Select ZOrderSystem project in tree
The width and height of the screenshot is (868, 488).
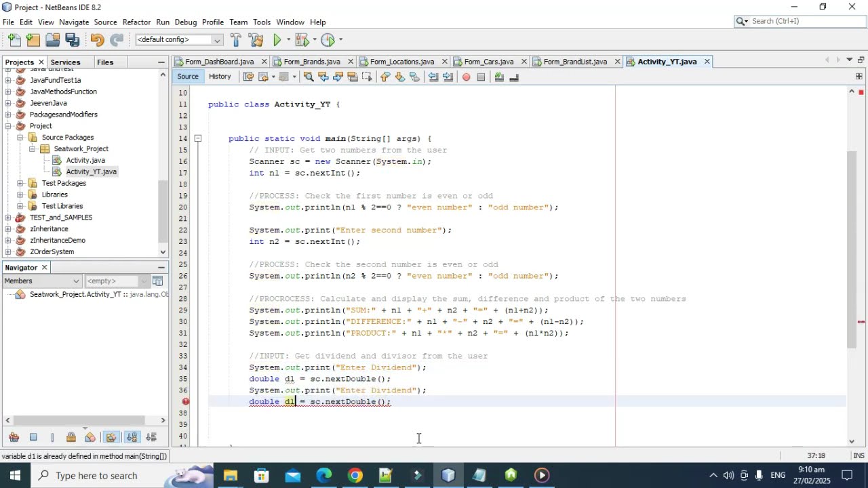(x=52, y=251)
